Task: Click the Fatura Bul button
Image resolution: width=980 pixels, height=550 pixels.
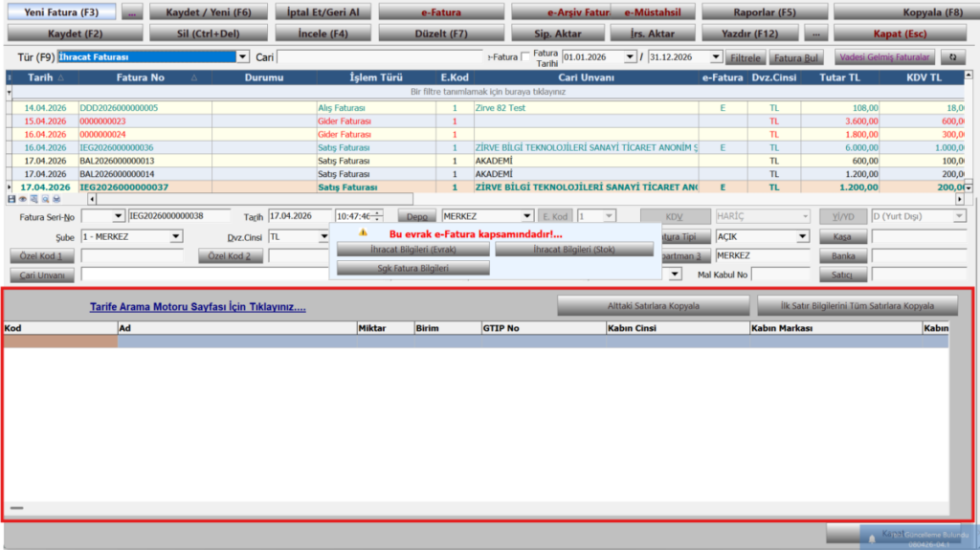Action: pos(795,57)
